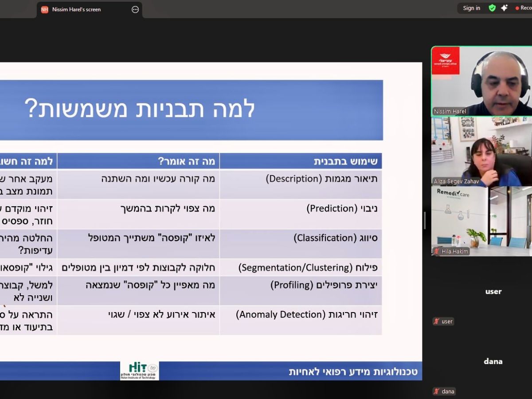Click the green meeting security shield icon

(x=492, y=8)
